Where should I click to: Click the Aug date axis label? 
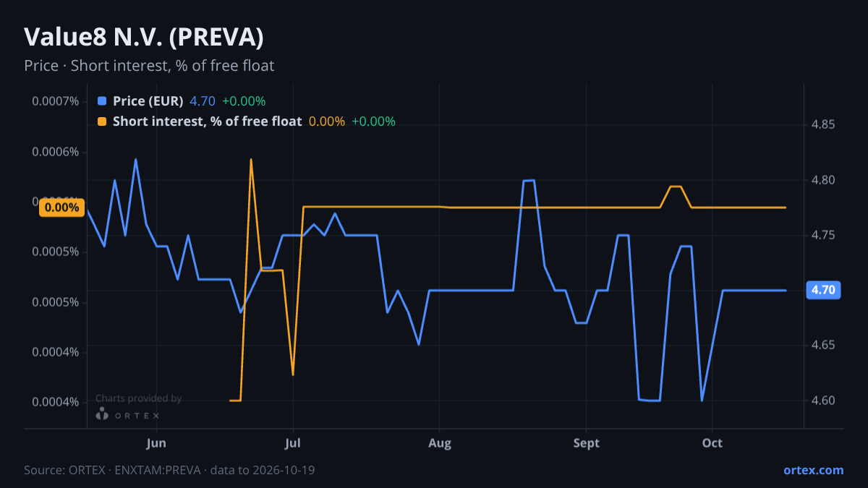tap(440, 443)
